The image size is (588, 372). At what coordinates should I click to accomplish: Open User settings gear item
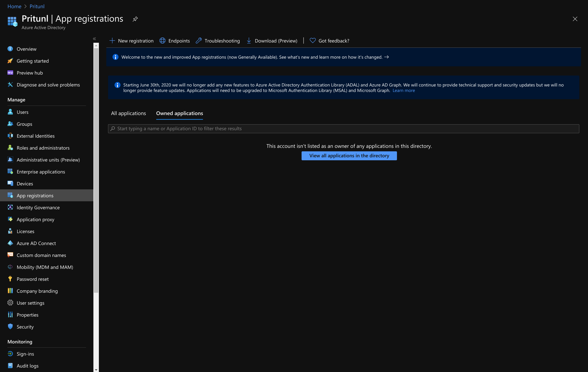coord(30,303)
